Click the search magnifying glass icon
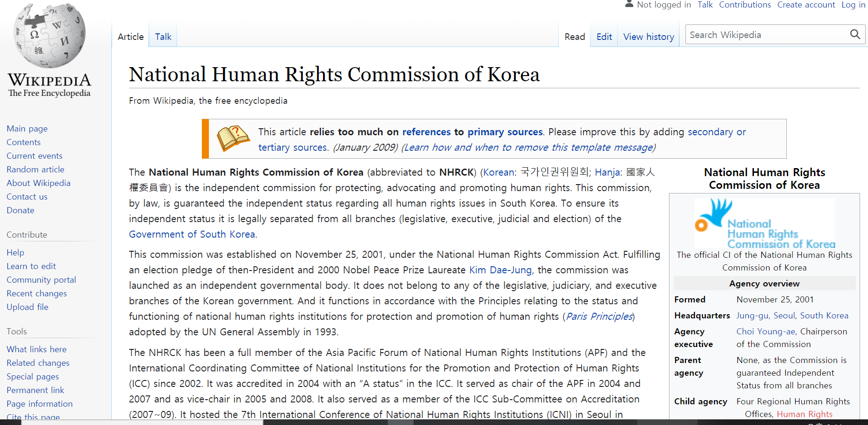 pos(855,34)
